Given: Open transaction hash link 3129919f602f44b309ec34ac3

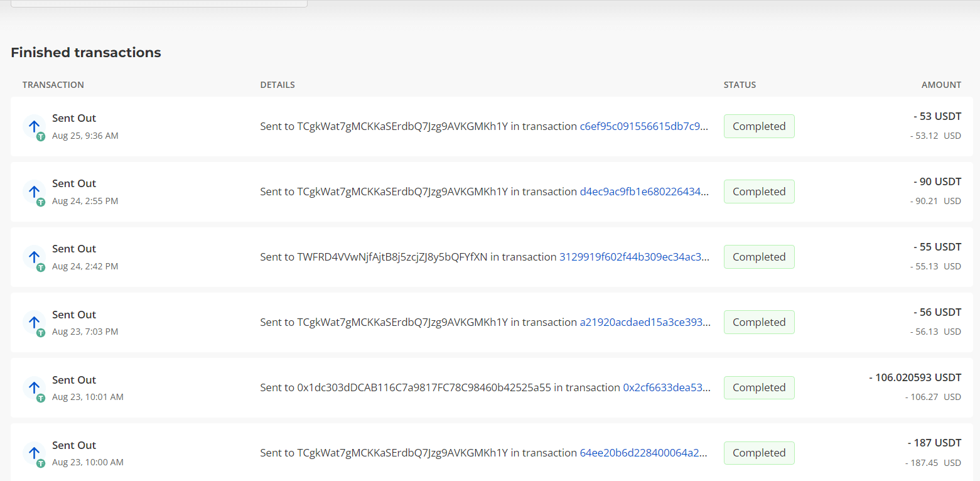Looking at the screenshot, I should click(x=634, y=257).
